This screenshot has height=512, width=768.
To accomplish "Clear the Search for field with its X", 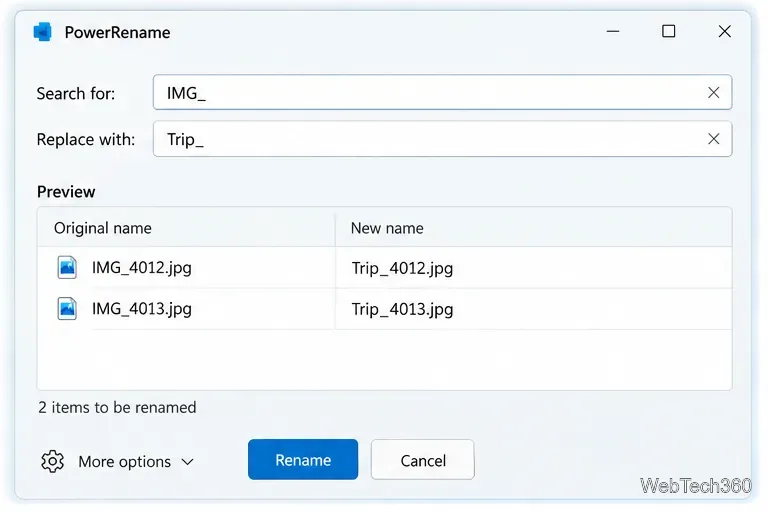I will click(x=714, y=93).
